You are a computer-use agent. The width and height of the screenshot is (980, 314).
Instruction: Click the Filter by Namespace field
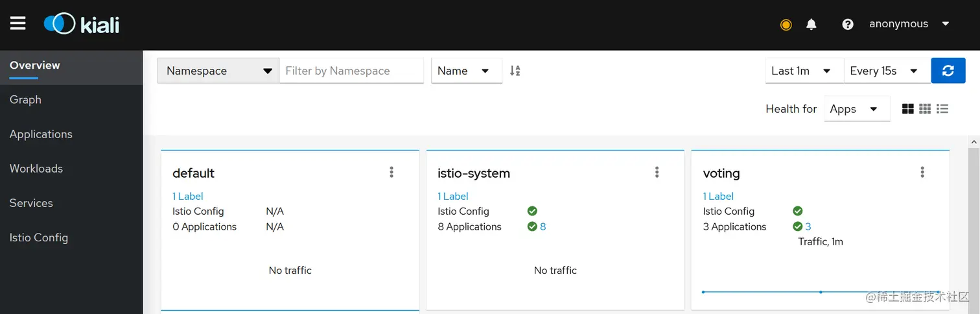[351, 71]
